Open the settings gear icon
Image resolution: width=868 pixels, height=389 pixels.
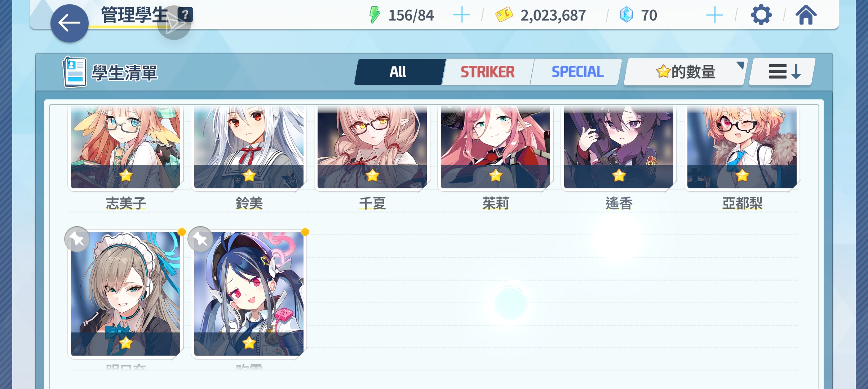pos(761,15)
